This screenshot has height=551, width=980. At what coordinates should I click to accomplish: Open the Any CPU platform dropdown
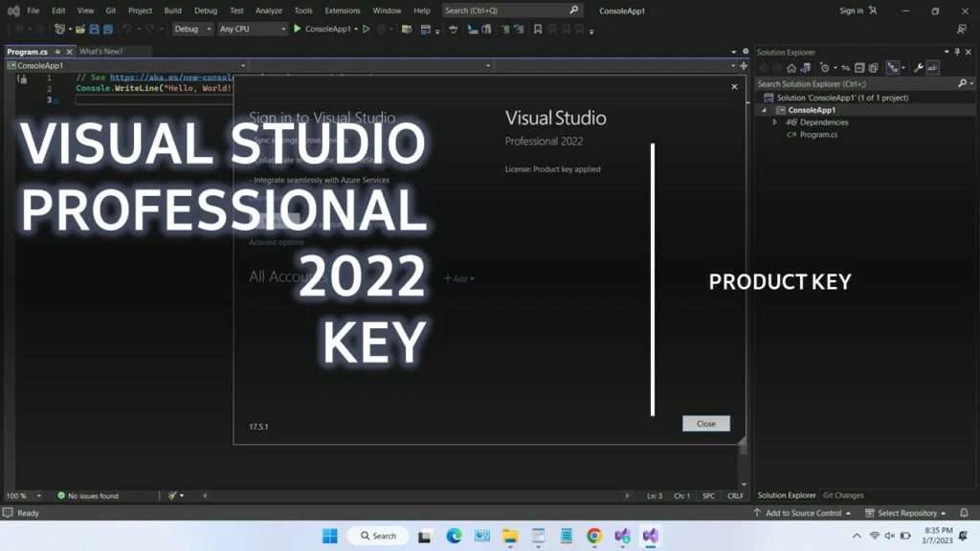(x=252, y=29)
